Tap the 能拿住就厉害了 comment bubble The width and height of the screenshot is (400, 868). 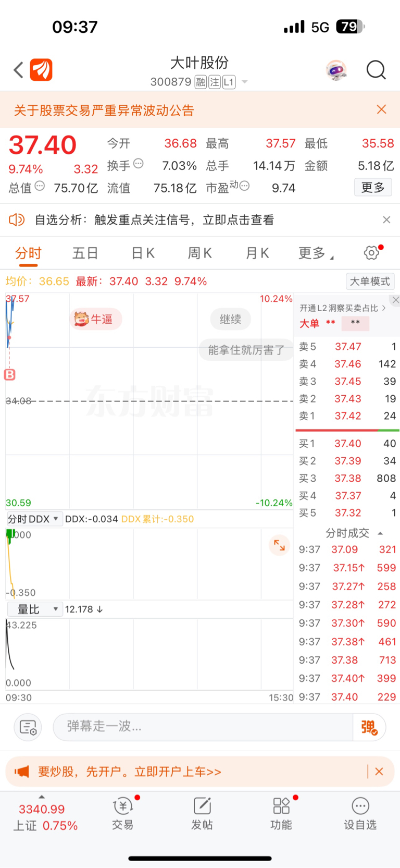(x=246, y=350)
